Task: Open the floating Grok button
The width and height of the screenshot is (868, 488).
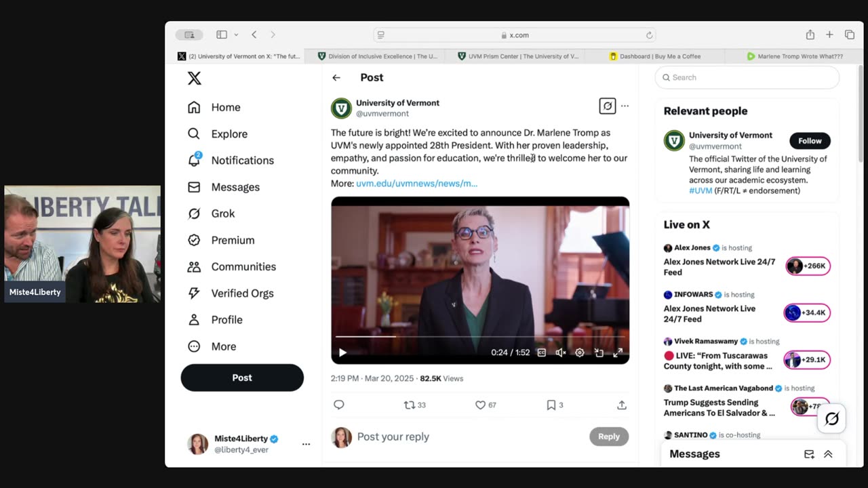Action: [x=831, y=419]
